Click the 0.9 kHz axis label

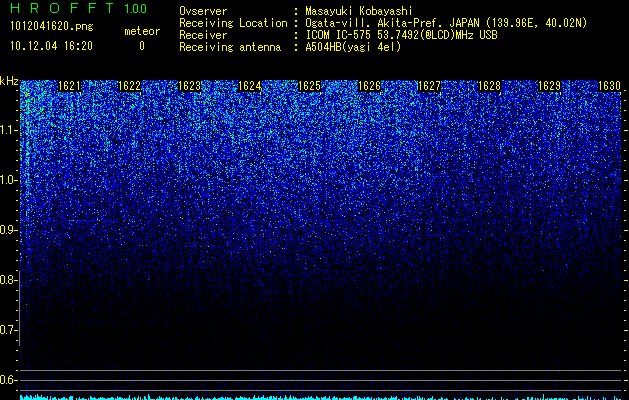[x=8, y=230]
